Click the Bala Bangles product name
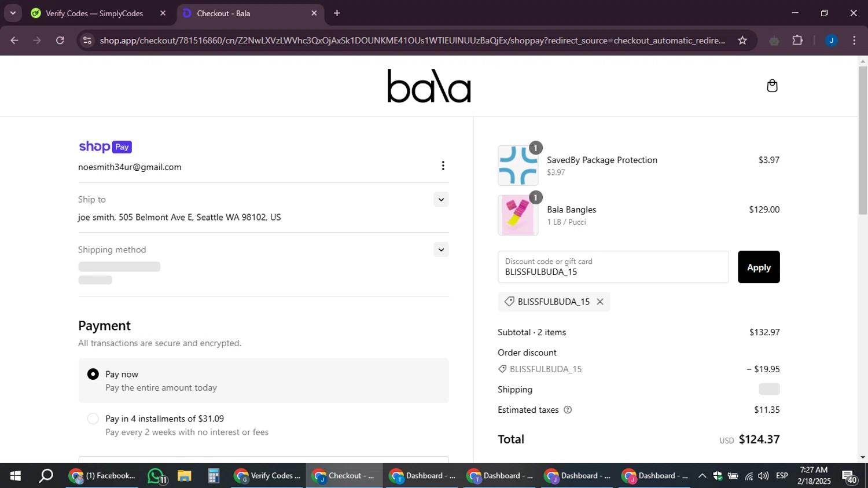Screen dimensions: 868x488 point(571,210)
